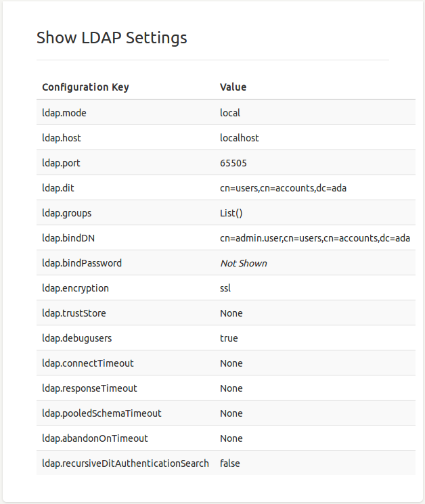Click the Value column header
This screenshot has width=425, height=504.
point(233,87)
